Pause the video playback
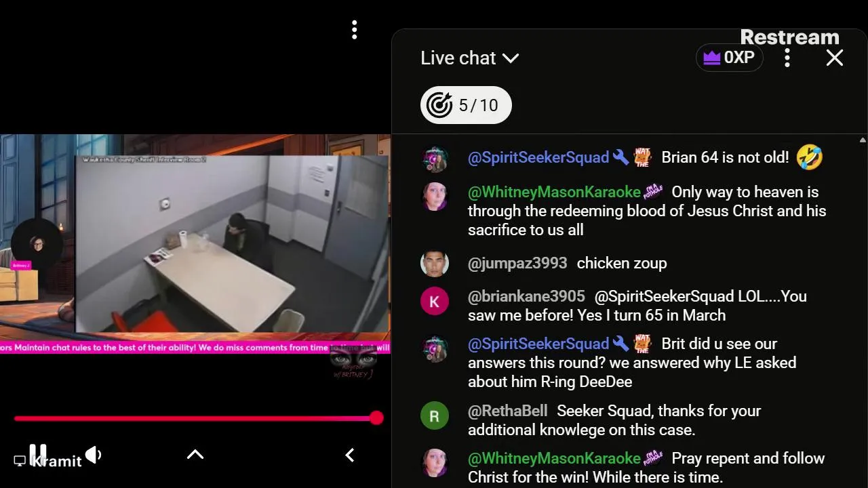Screen dimensions: 868x488 (39, 453)
